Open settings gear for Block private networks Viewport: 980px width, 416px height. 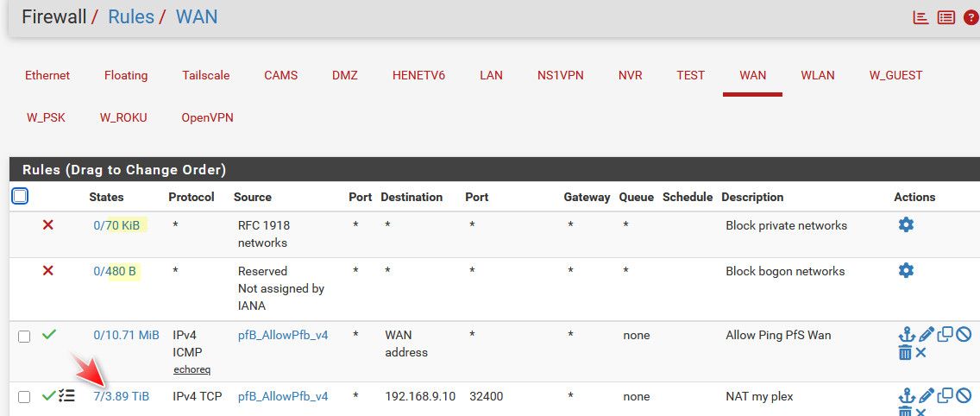tap(906, 224)
